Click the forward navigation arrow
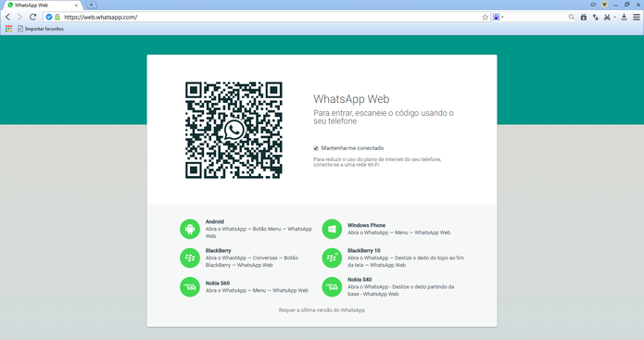 (x=19, y=18)
